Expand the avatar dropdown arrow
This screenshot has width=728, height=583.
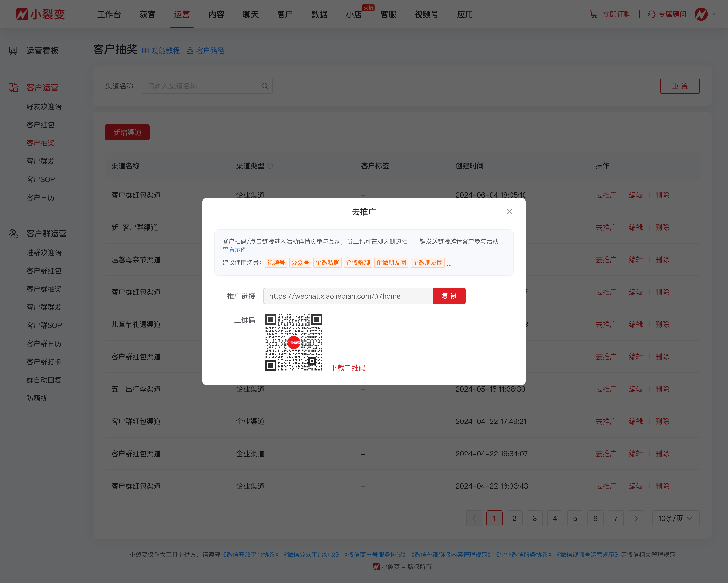tap(713, 14)
